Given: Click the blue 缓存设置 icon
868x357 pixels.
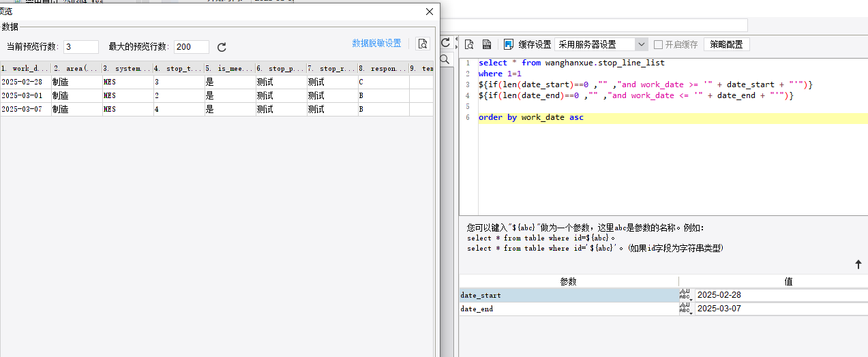Looking at the screenshot, I should [x=509, y=44].
